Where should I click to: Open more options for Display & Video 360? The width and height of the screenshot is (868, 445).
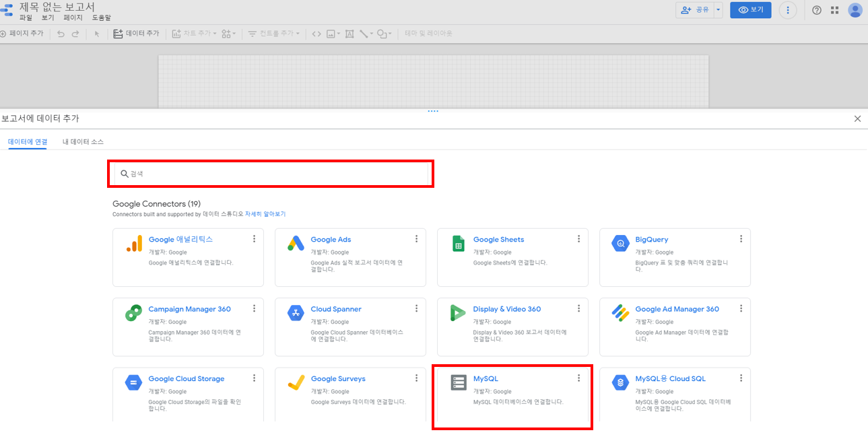[578, 308]
